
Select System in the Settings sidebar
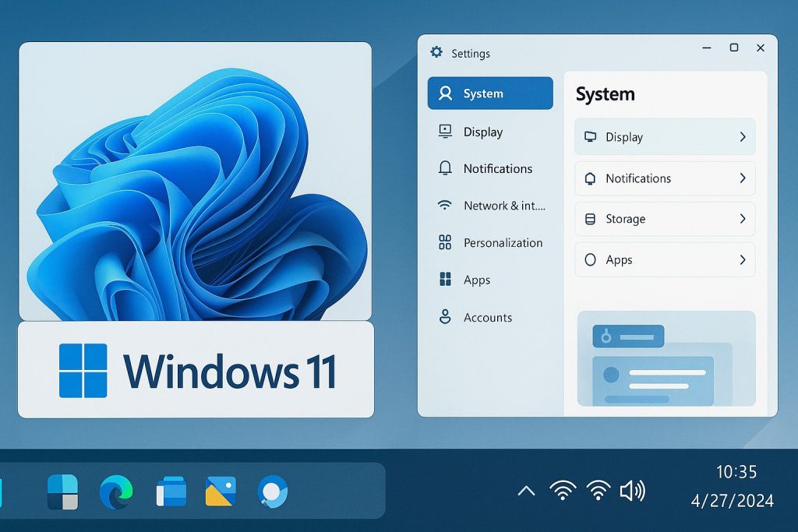click(490, 93)
